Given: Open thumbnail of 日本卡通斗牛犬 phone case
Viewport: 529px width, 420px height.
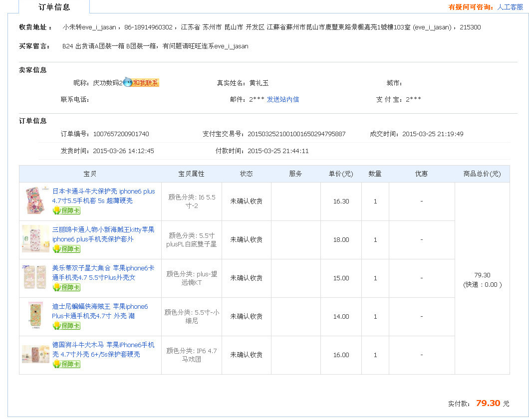Looking at the screenshot, I should (35, 201).
